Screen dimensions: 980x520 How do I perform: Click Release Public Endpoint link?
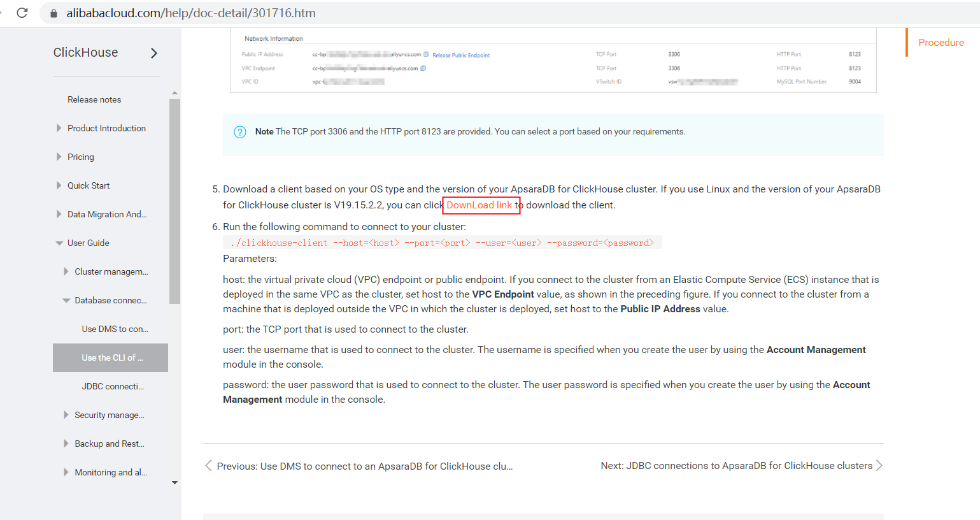(461, 55)
